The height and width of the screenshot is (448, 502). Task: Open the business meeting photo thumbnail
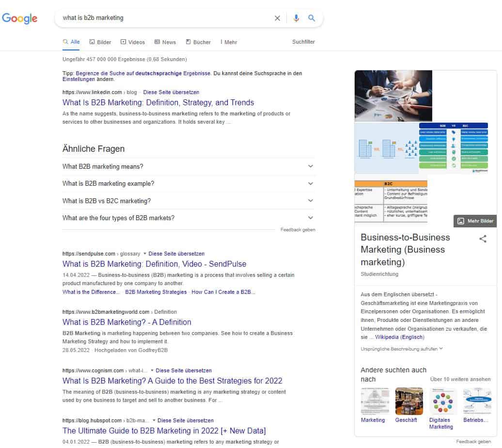pos(393,96)
